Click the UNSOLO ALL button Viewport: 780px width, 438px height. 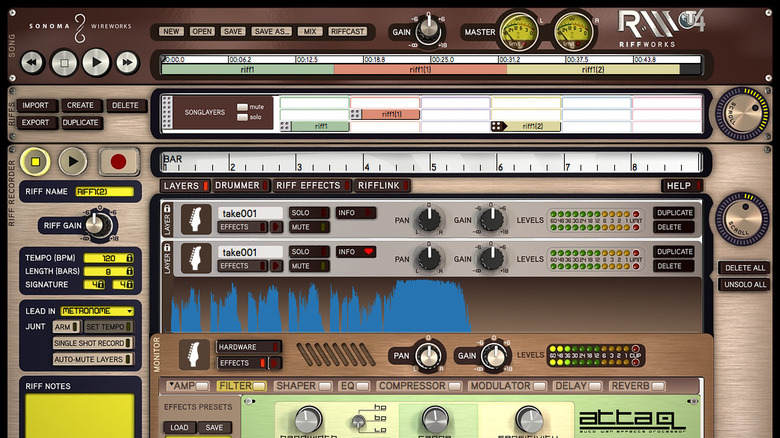745,285
